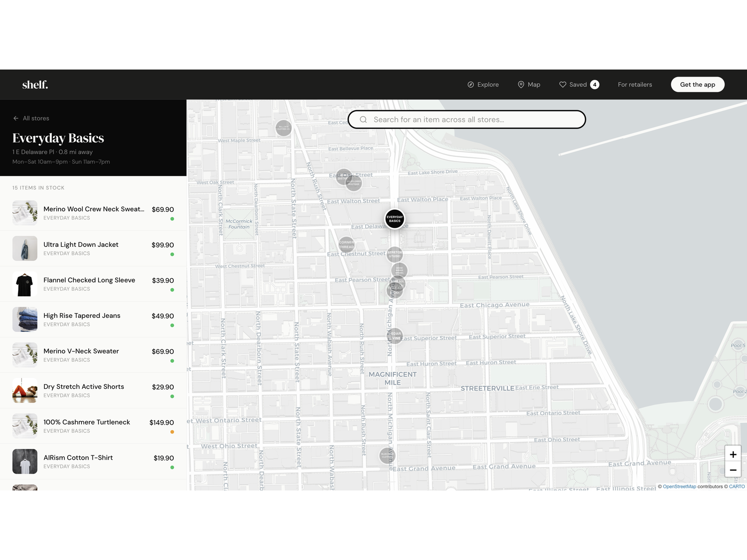Click Flannel Checked Long Sleeve thumbnail
Viewport: 747px width, 560px height.
25,284
